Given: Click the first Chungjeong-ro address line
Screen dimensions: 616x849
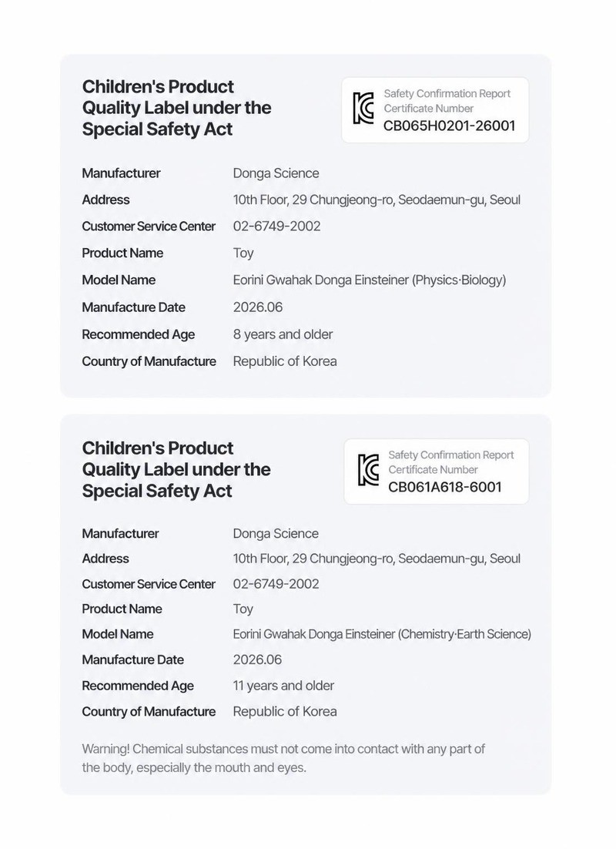Looking at the screenshot, I should (377, 200).
